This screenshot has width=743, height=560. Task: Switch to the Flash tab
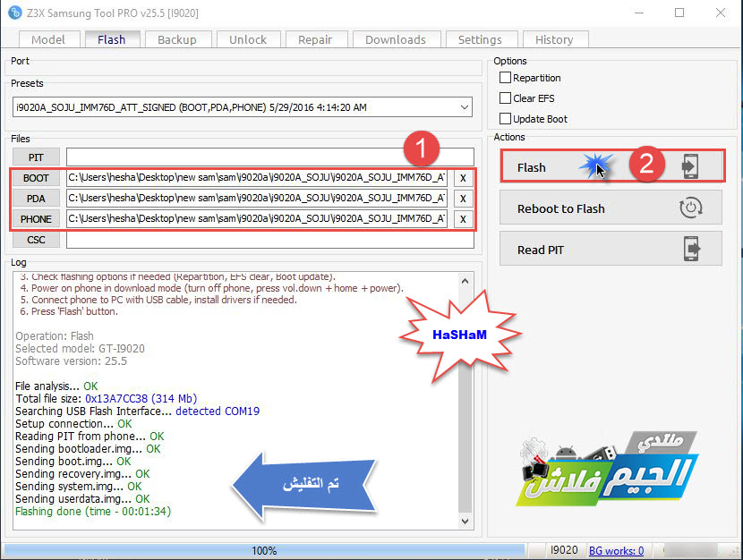(112, 39)
